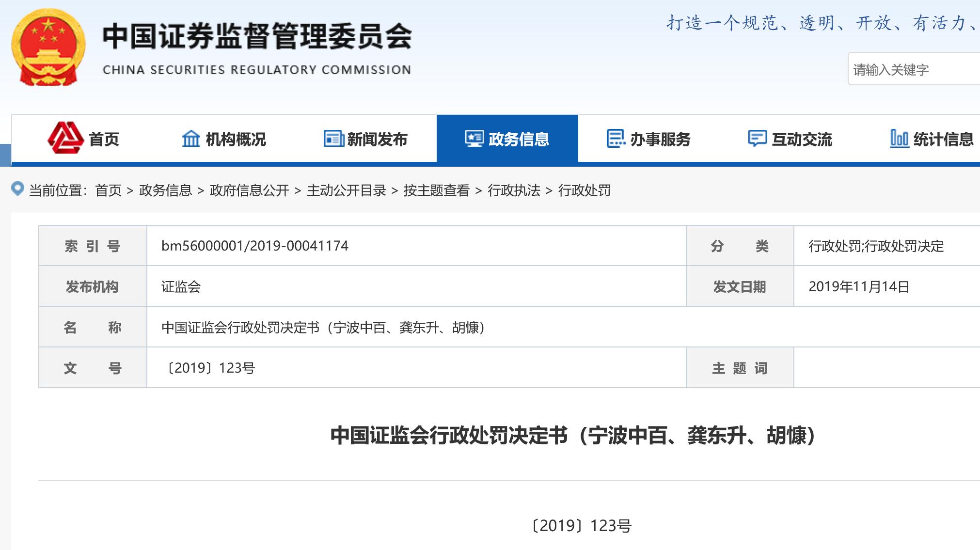
Task: Switch to the 统计信息 menu item
Action: (x=943, y=140)
